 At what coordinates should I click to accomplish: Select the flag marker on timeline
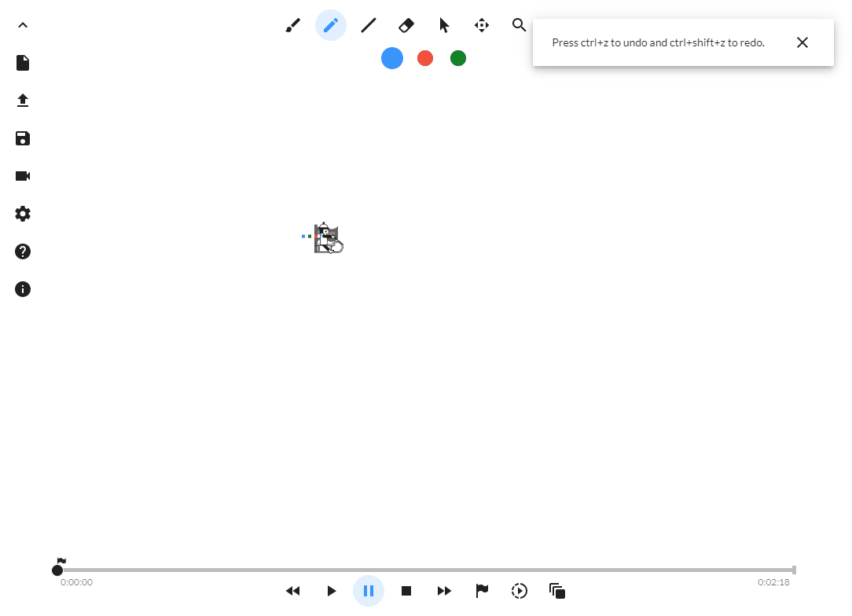[61, 561]
